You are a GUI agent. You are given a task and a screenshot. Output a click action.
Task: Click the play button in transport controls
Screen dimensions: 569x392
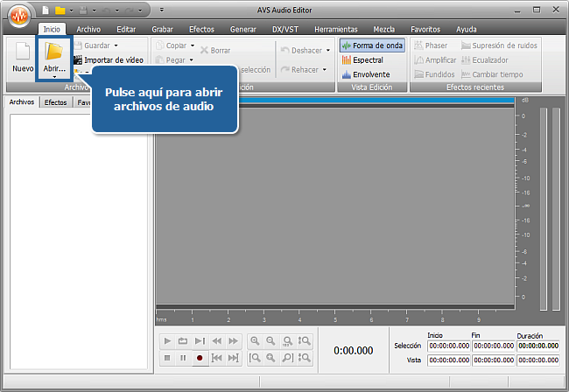168,341
